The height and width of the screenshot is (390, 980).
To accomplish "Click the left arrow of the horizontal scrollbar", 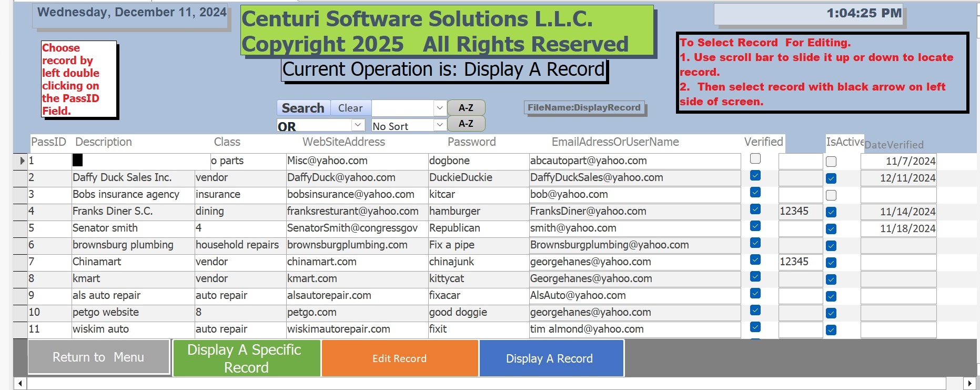I will [20, 383].
